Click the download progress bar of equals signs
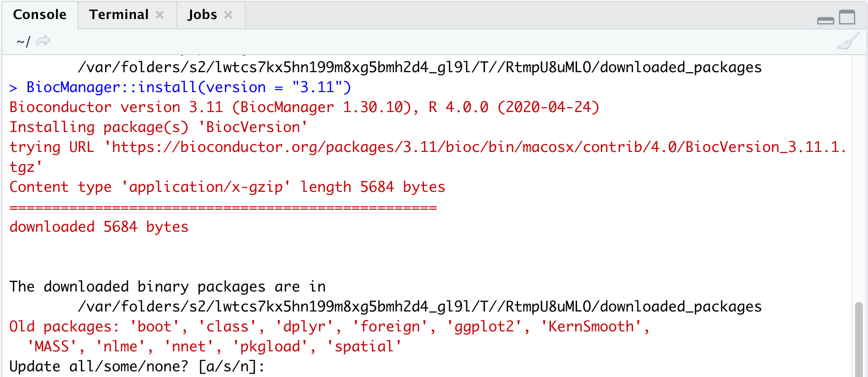Screen dimensions: 868x377 pos(222,207)
